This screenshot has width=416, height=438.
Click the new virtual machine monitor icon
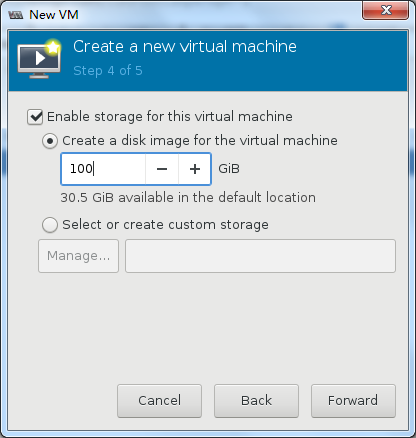tap(39, 60)
